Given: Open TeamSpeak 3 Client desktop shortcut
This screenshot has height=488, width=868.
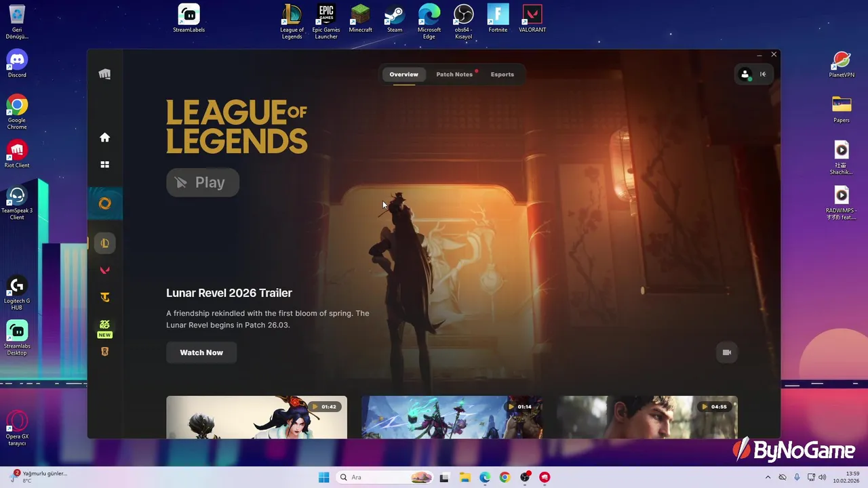Looking at the screenshot, I should pyautogui.click(x=17, y=203).
